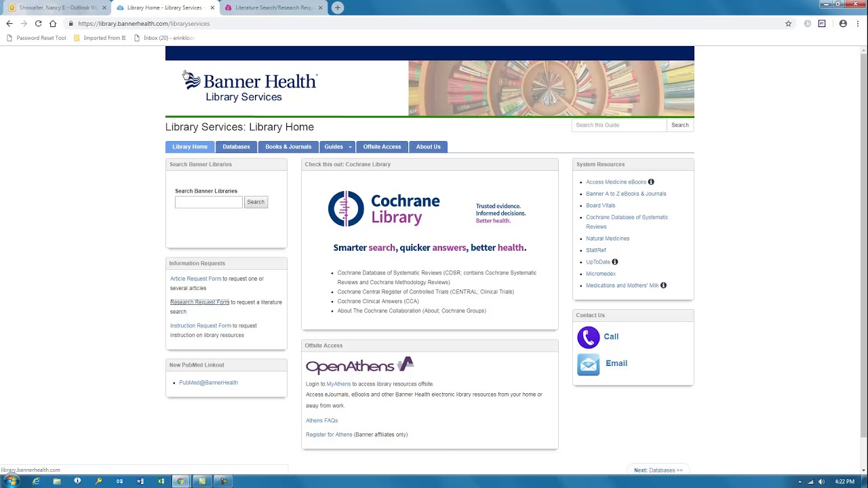Open the Instruction Request Form link
The height and width of the screenshot is (488, 868).
[x=201, y=326]
